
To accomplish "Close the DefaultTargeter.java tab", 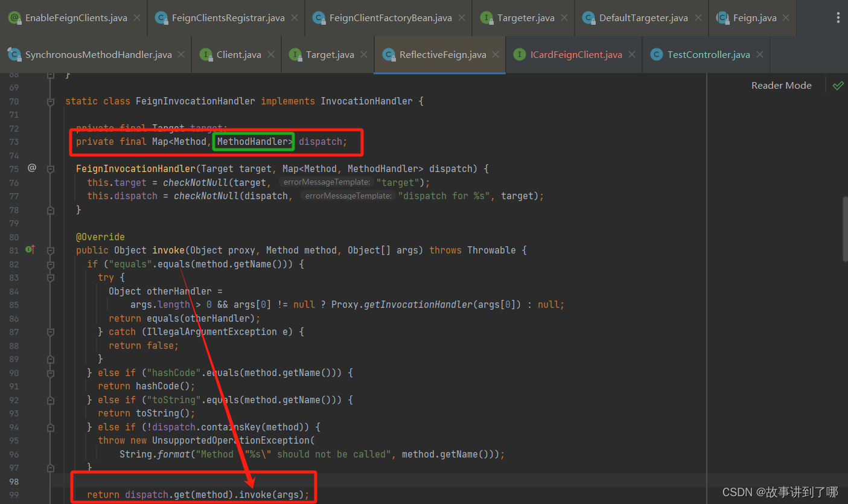I will click(697, 18).
